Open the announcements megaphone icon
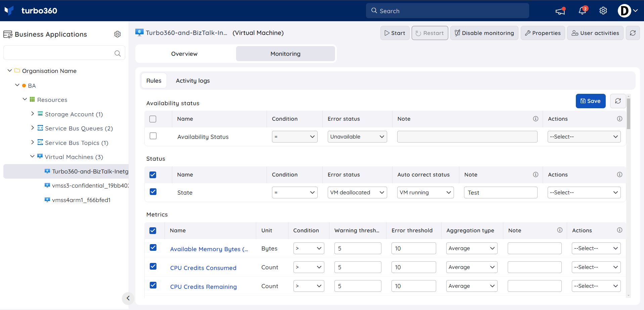 tap(560, 11)
